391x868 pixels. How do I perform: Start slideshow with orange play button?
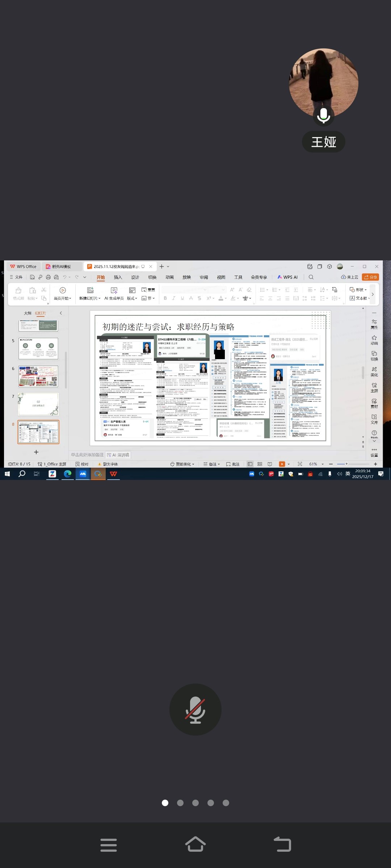tap(282, 464)
